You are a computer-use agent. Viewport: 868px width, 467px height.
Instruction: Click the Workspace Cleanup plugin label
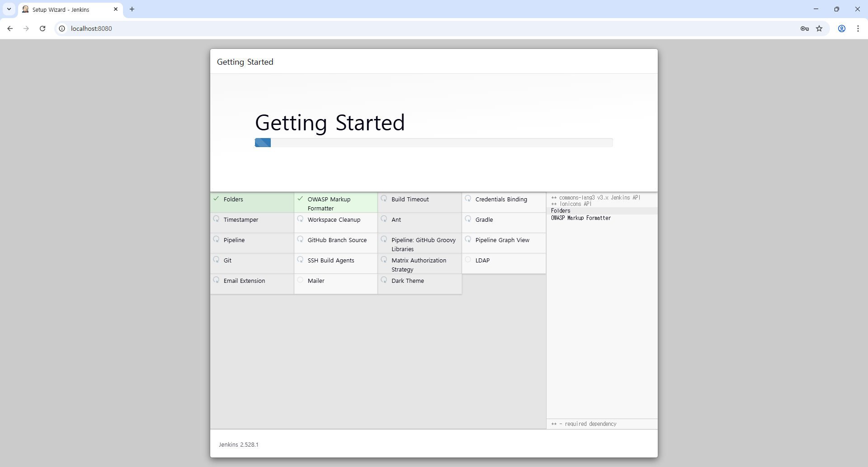pyautogui.click(x=334, y=219)
